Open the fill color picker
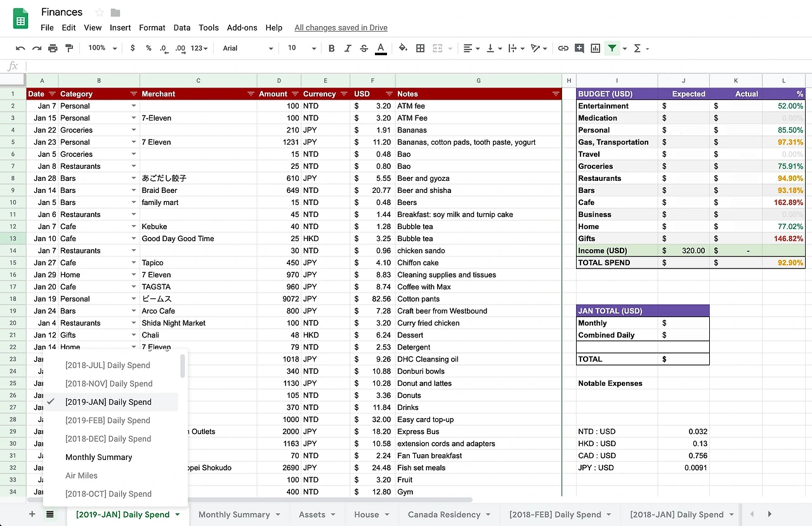Viewport: 812px width, 526px height. tap(403, 48)
